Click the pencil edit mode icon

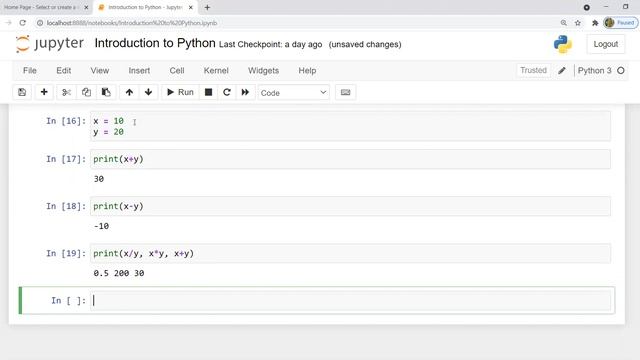pyautogui.click(x=562, y=70)
